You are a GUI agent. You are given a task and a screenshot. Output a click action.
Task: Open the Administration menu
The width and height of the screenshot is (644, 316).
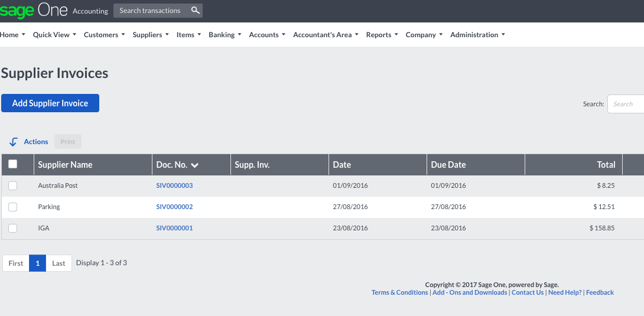(x=477, y=35)
